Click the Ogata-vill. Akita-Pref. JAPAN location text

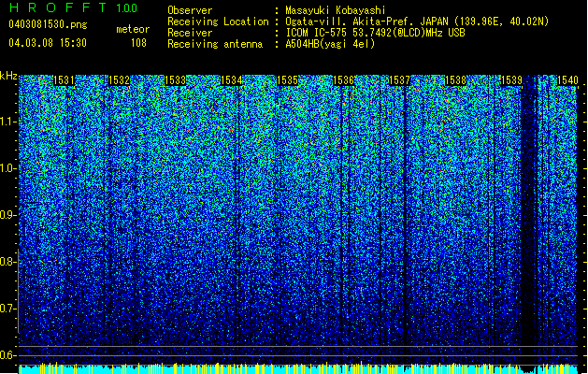click(x=417, y=22)
